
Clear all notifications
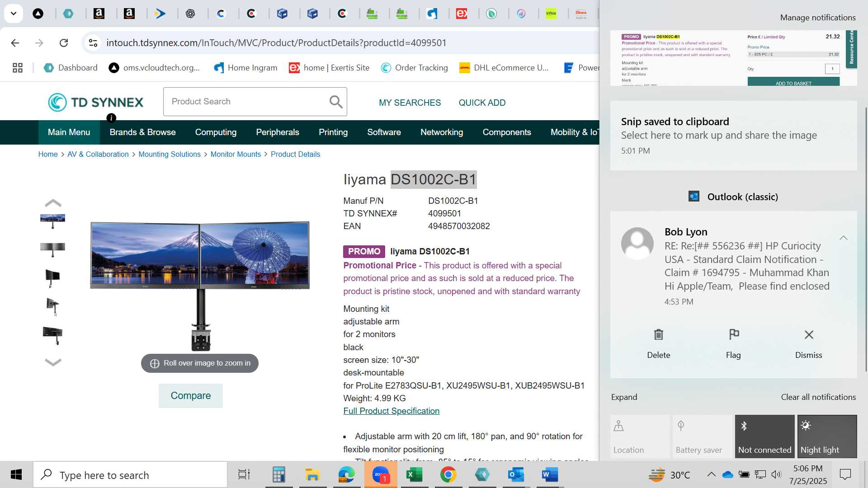click(x=818, y=397)
